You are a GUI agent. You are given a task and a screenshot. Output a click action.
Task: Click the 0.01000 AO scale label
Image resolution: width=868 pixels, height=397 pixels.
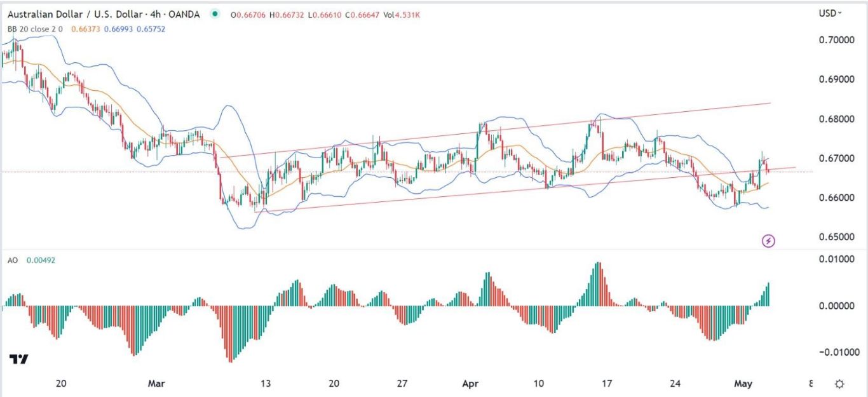(838, 259)
